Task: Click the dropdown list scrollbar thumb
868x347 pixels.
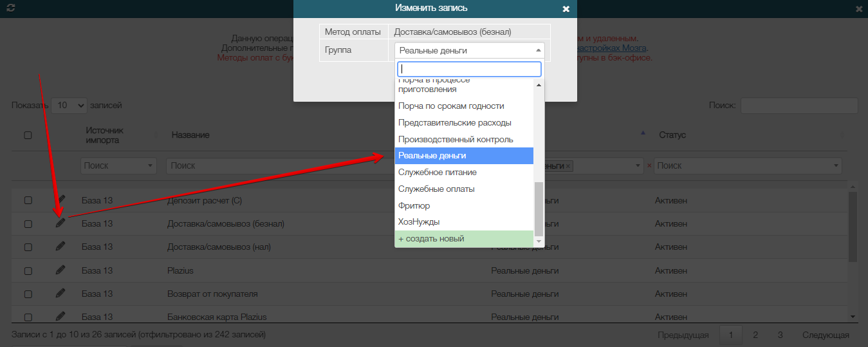Action: click(539, 209)
